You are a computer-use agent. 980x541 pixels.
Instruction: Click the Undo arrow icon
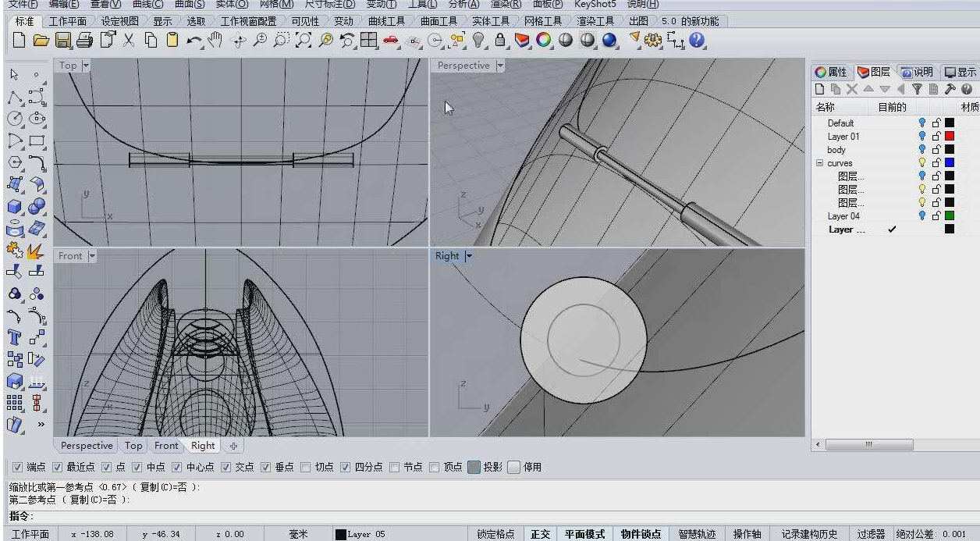[194, 41]
